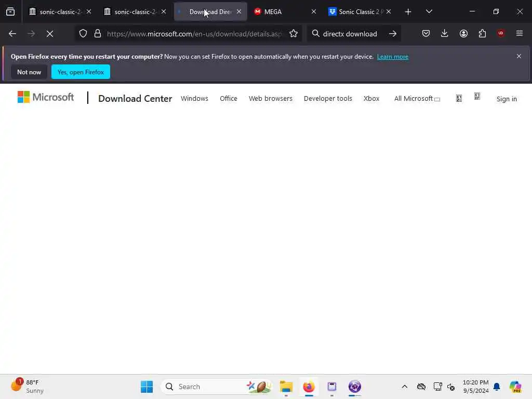Follow the Learn more link
This screenshot has width=532, height=399.
pos(393,57)
